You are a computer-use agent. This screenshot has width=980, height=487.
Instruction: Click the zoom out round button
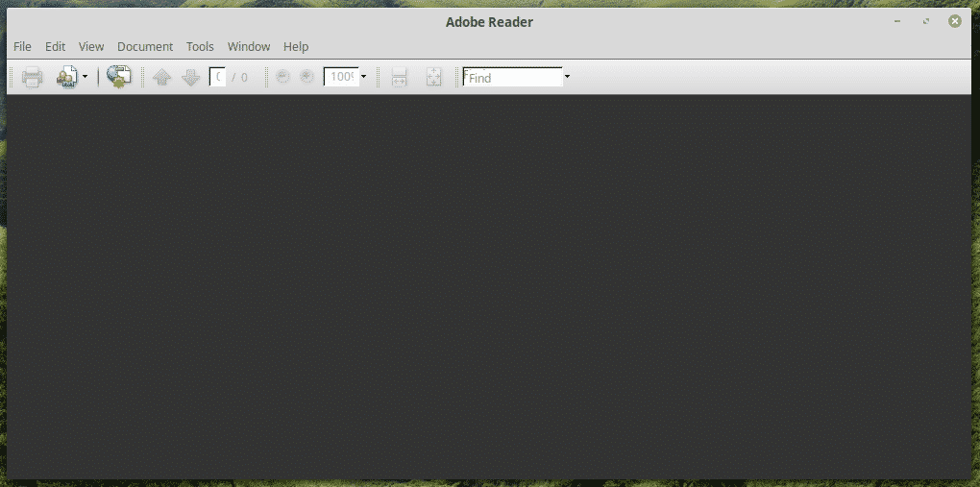(x=283, y=77)
